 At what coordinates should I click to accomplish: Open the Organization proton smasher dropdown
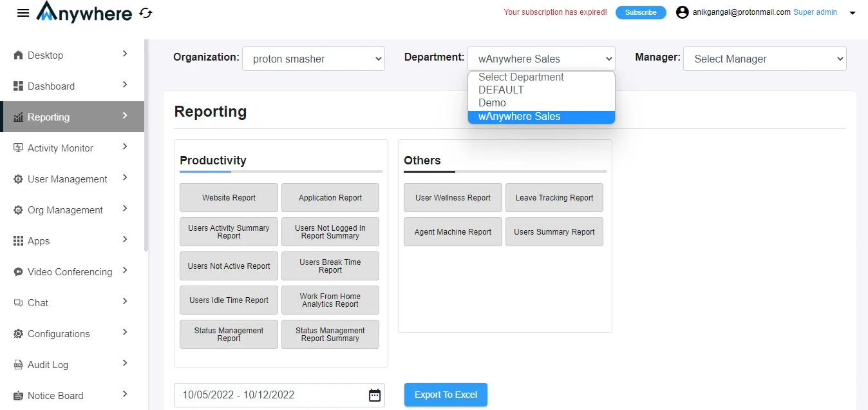314,59
